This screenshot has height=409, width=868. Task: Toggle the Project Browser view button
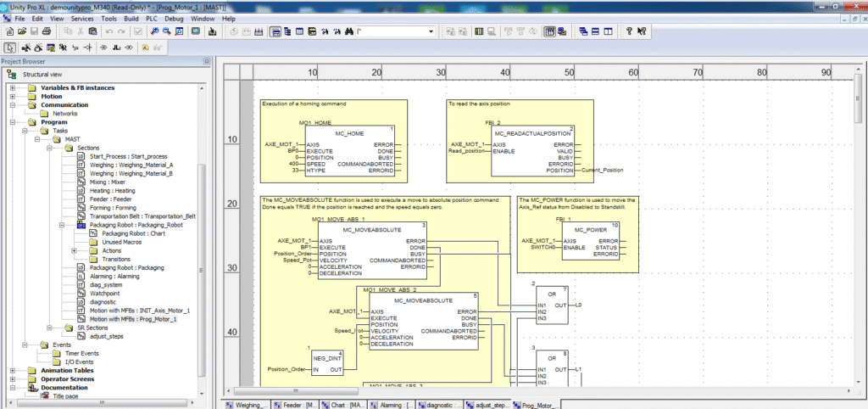pos(275,31)
